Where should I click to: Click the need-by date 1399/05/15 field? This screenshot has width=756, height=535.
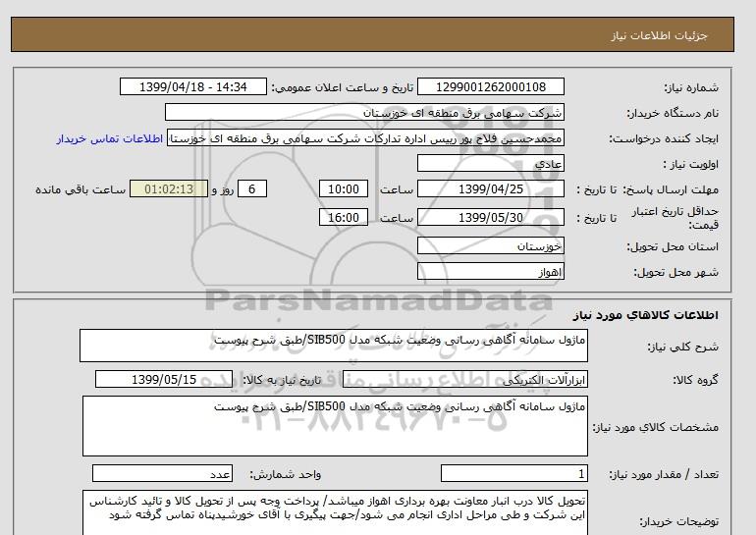pos(164,380)
